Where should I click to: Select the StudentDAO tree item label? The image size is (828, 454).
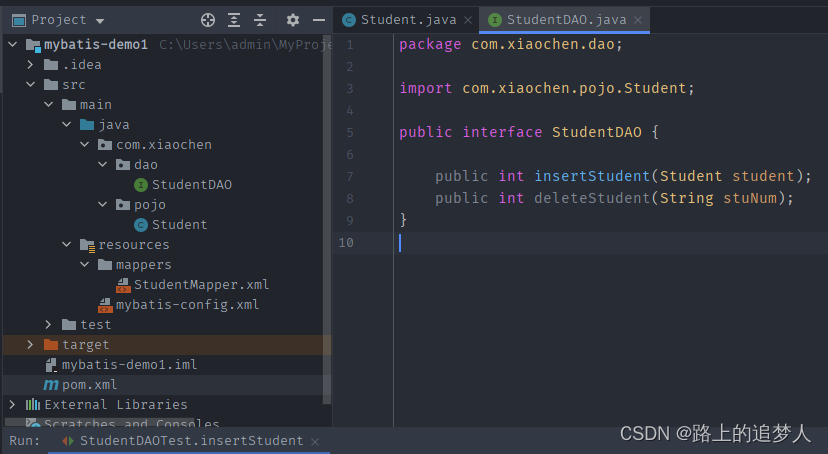192,185
